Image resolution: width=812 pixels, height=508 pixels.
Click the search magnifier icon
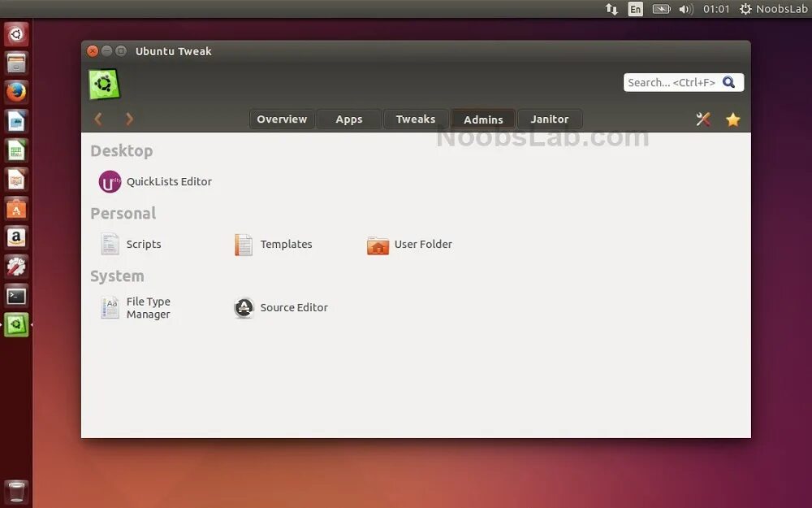728,82
